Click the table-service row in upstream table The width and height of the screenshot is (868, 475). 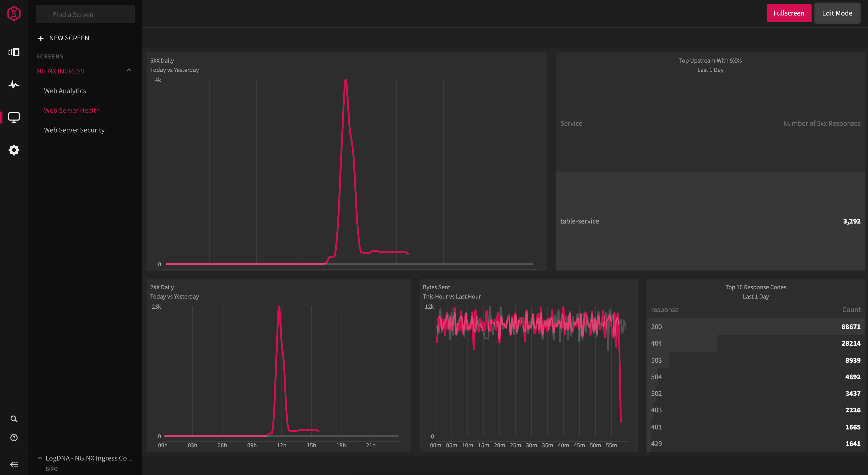(x=710, y=221)
